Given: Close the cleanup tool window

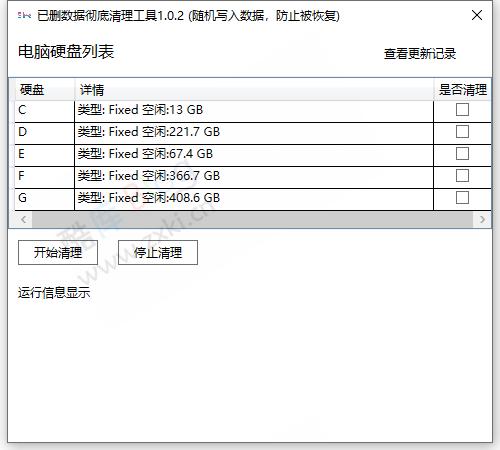Looking at the screenshot, I should tap(477, 15).
